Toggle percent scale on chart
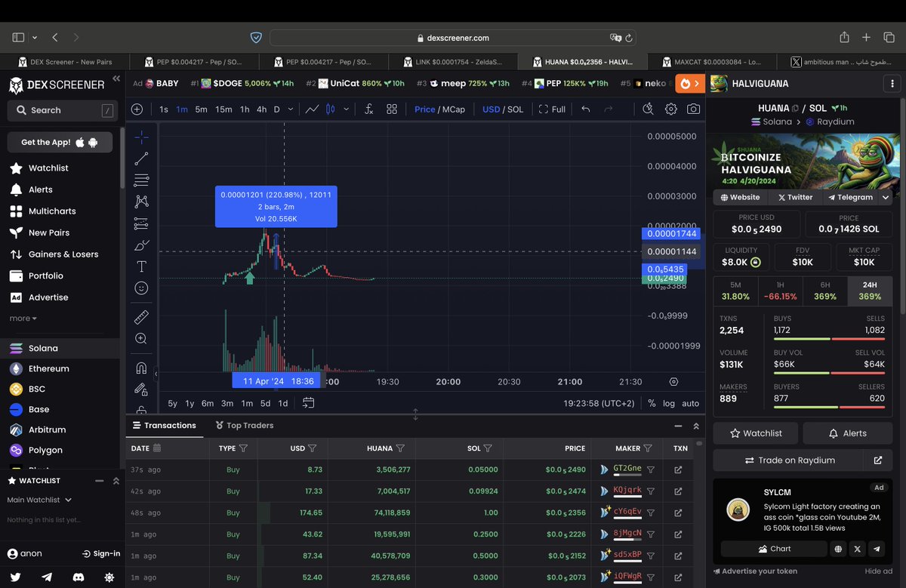The width and height of the screenshot is (906, 588). [x=652, y=403]
